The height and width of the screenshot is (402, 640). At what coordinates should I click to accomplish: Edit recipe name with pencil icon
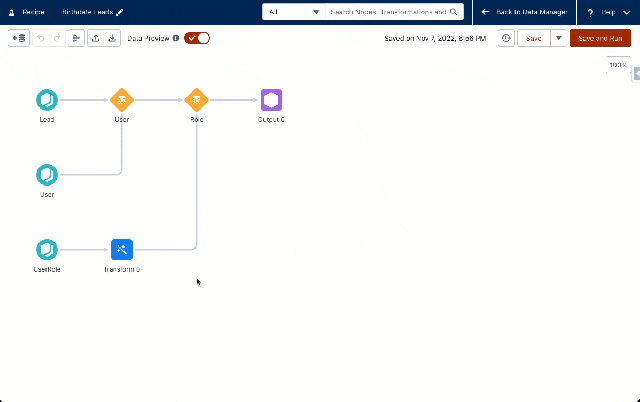point(120,12)
